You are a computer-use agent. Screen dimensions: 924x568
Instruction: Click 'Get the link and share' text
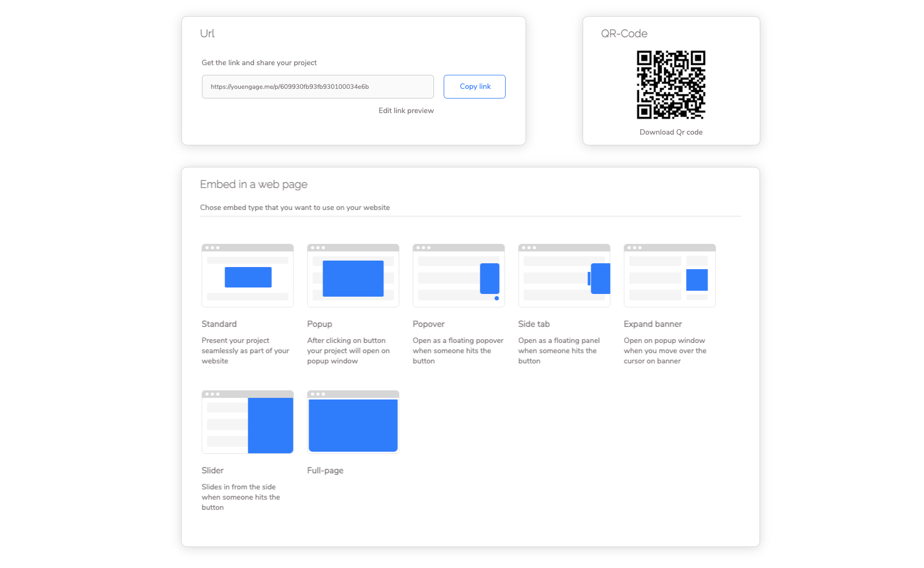[x=259, y=62]
